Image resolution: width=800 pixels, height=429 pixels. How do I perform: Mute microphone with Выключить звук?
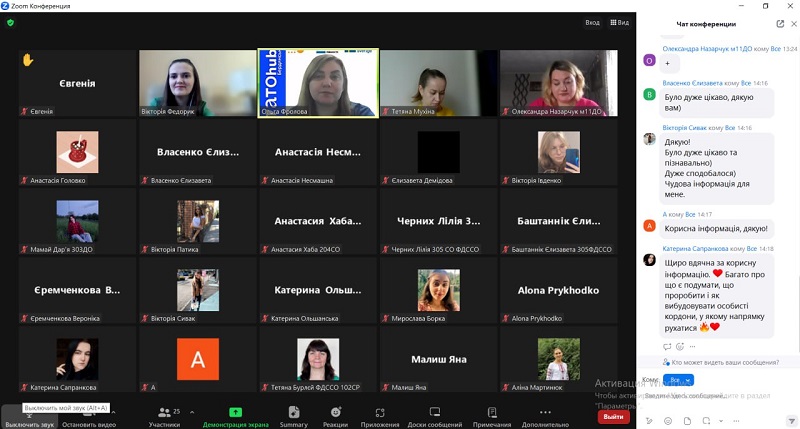pyautogui.click(x=28, y=415)
